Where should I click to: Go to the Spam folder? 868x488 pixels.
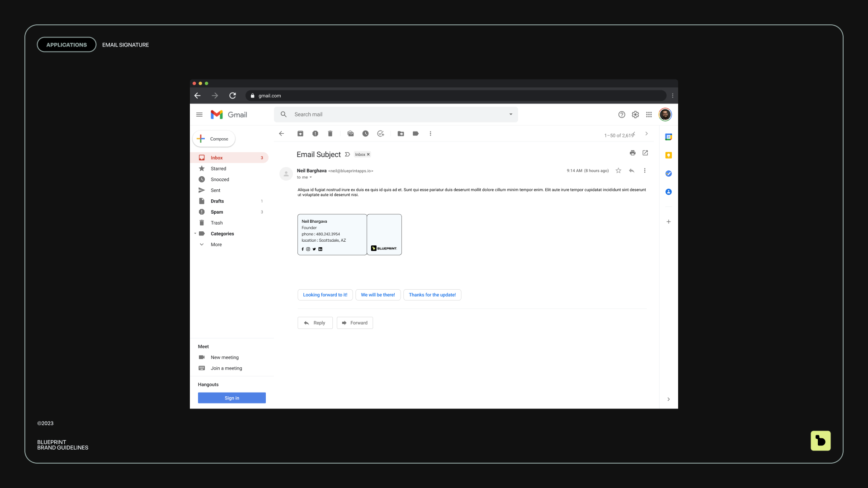(217, 212)
